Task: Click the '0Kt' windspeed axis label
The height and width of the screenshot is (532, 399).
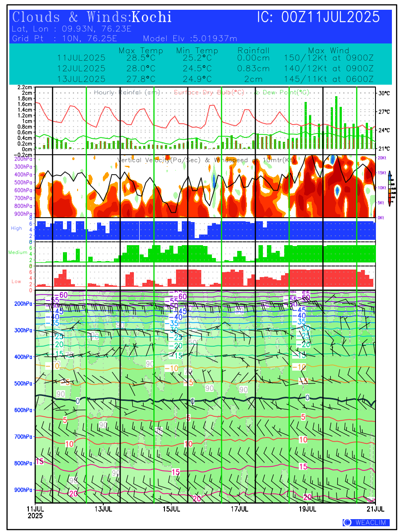Action: pos(381,218)
